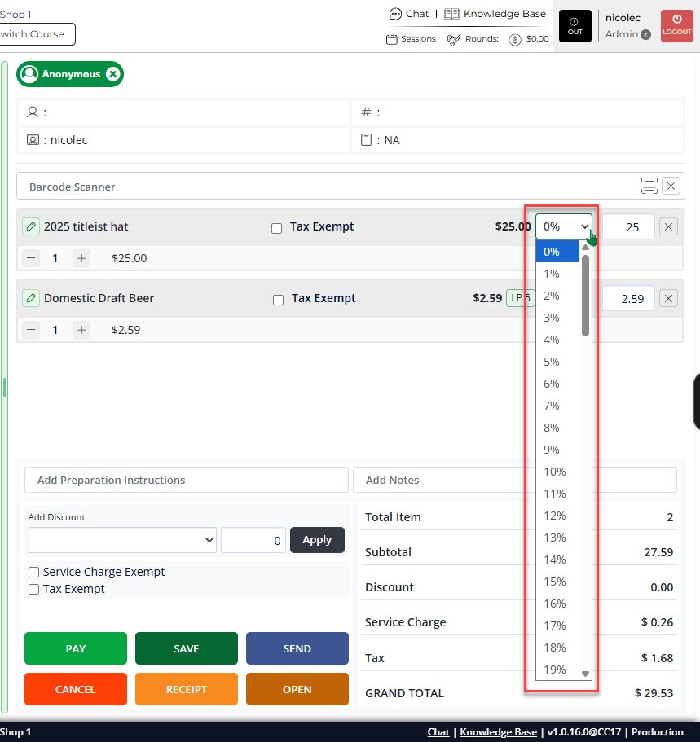The image size is (700, 742).
Task: Click the clock OUT button
Action: click(x=575, y=26)
